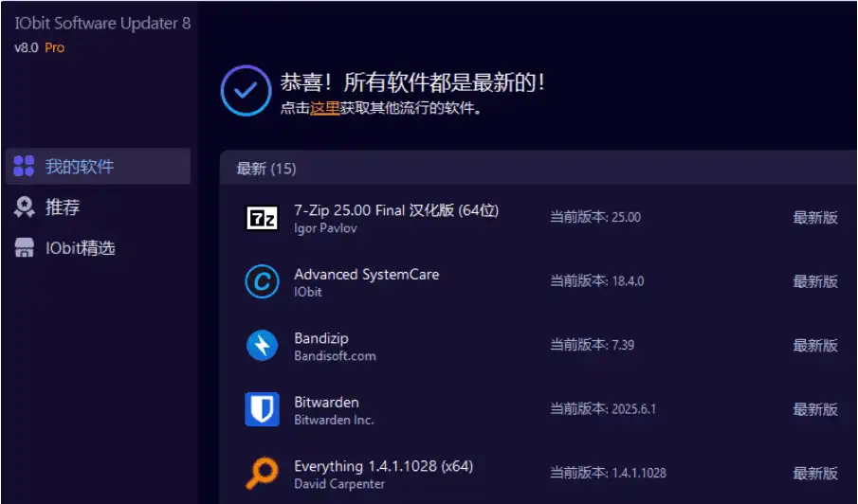This screenshot has height=504, width=858.
Task: Click the four-squares icon beside 我的软件
Action: pyautogui.click(x=24, y=166)
